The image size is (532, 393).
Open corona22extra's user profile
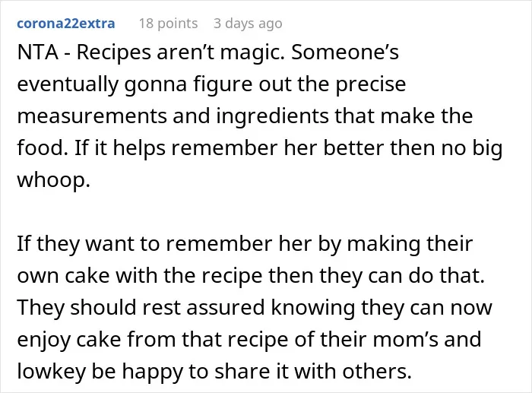click(x=66, y=24)
